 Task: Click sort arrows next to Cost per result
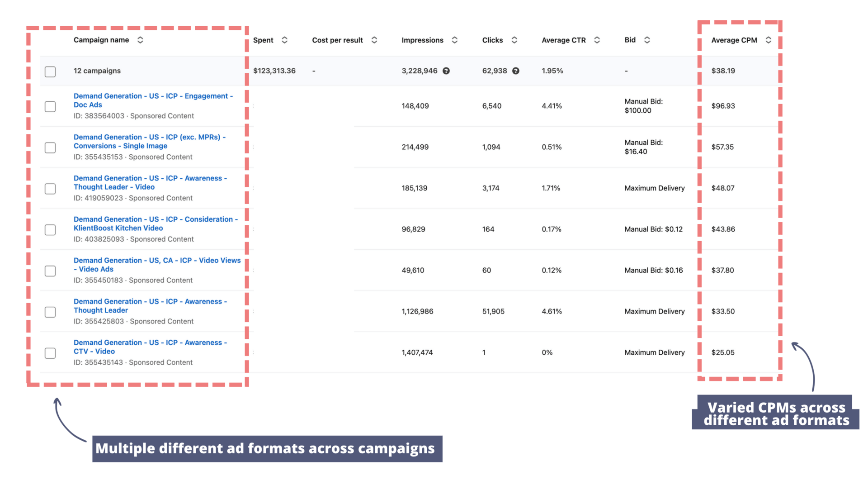[x=374, y=40]
